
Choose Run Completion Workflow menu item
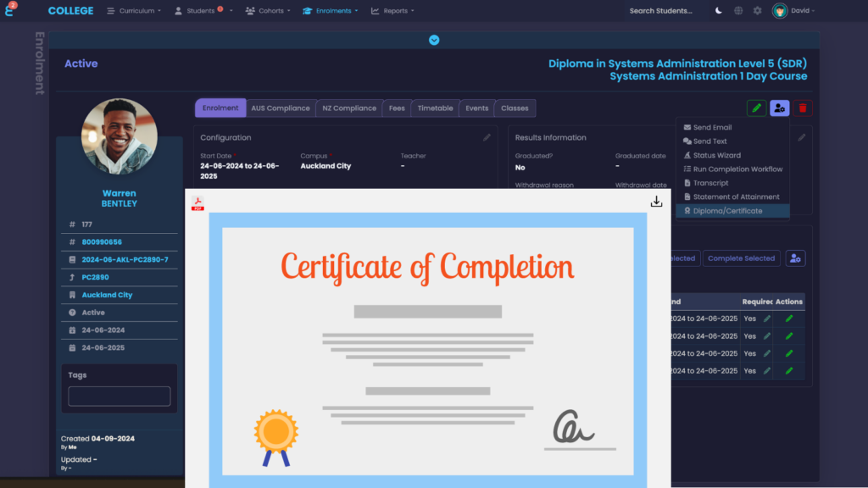737,169
